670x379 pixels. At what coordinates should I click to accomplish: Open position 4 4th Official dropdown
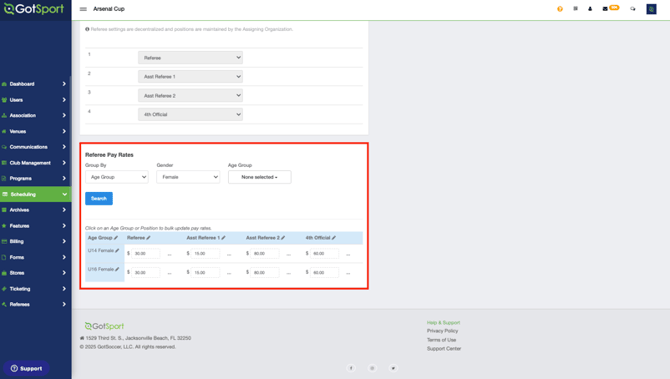[190, 115]
